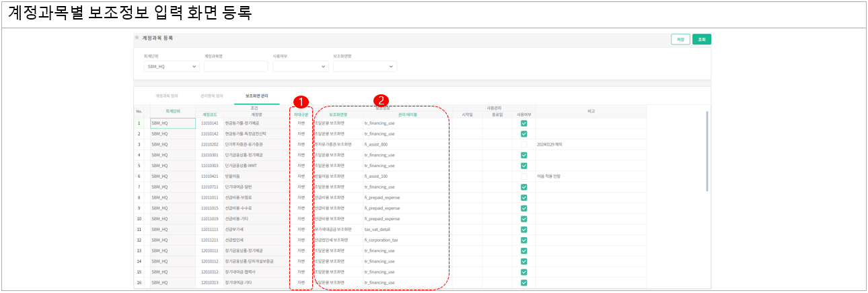This screenshot has height=293, width=868.
Task: Click the favorite star beside 계정과목 등록
Action: pyautogui.click(x=137, y=38)
